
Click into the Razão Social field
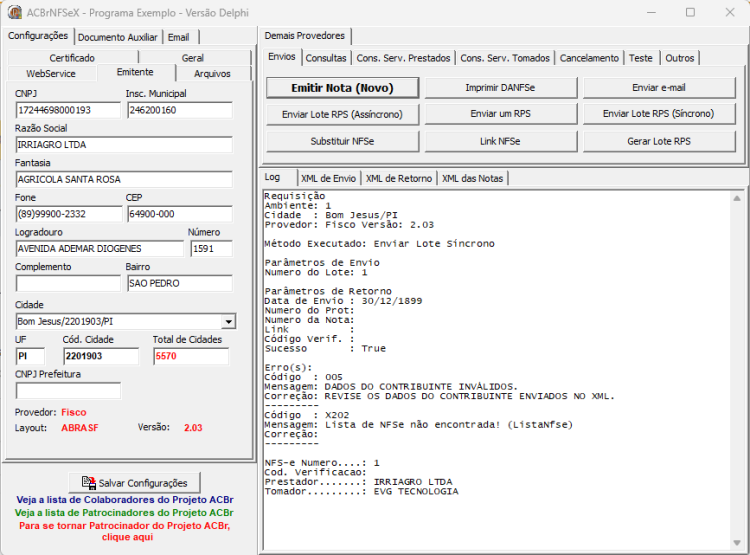124,145
